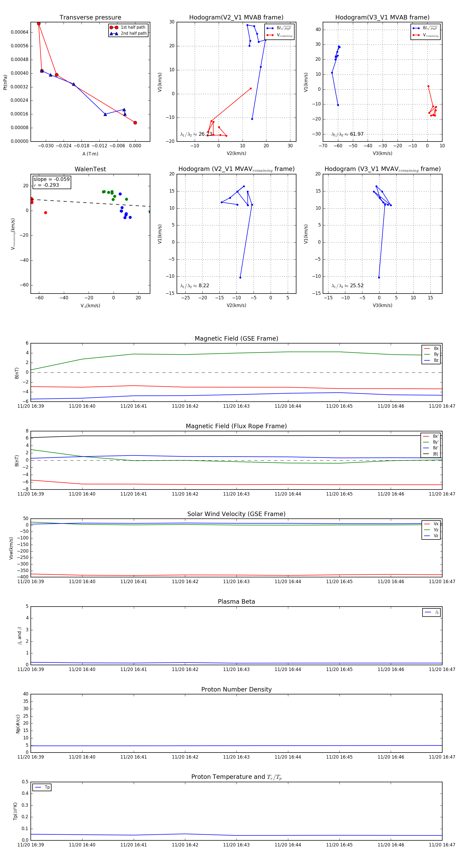Click the 'Pt(nPa)' y-axis label
473x868 pixels.
point(5,82)
